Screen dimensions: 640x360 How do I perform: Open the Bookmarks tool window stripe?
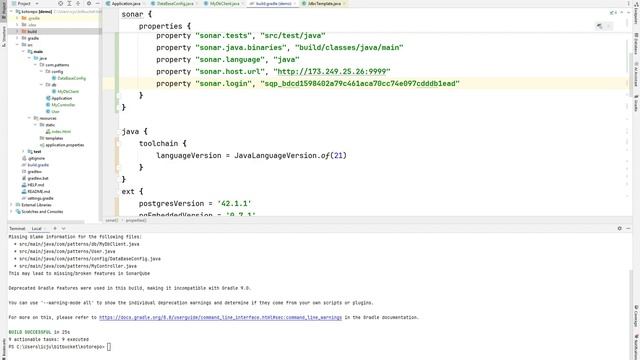pos(4,348)
